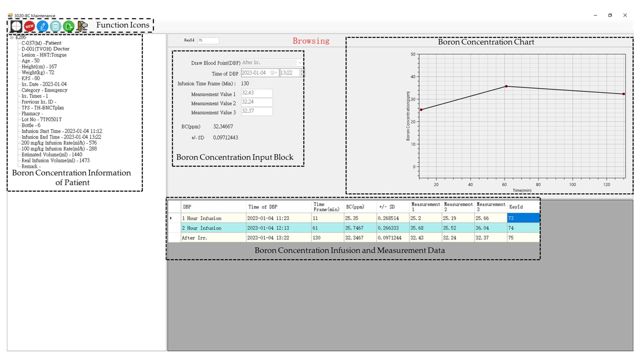Screen dimensions: 644x358
Task: Open the Draw Blood Point dropdown
Action: pos(300,62)
